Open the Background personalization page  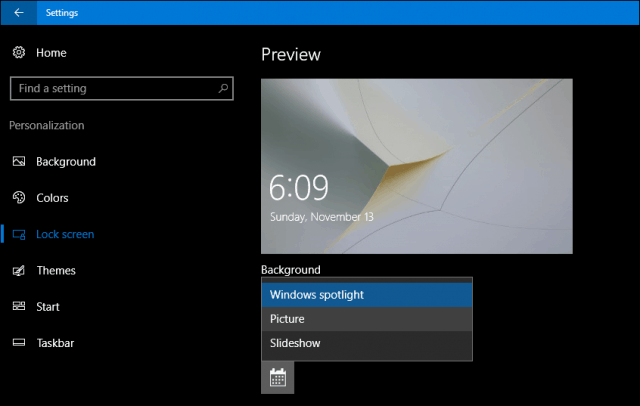tap(66, 162)
